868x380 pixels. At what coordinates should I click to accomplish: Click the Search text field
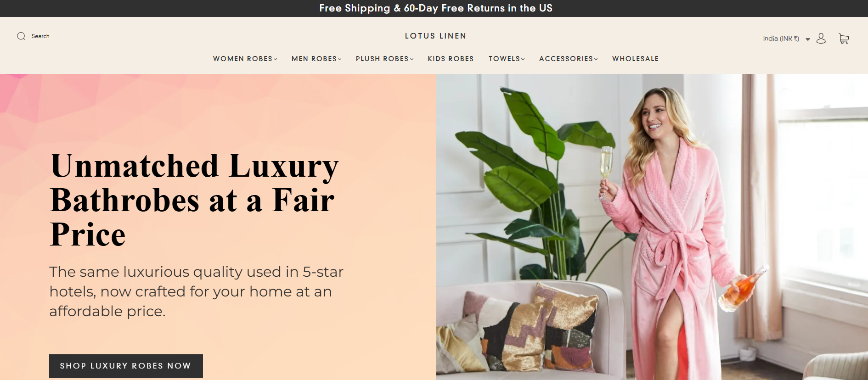[x=40, y=36]
